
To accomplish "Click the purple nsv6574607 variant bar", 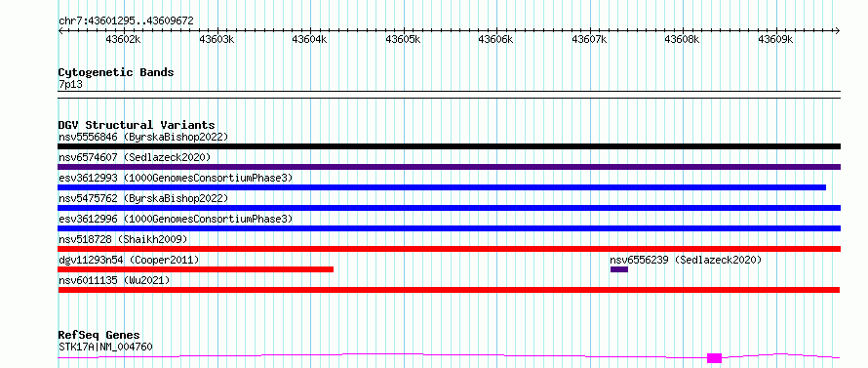I will point(449,167).
